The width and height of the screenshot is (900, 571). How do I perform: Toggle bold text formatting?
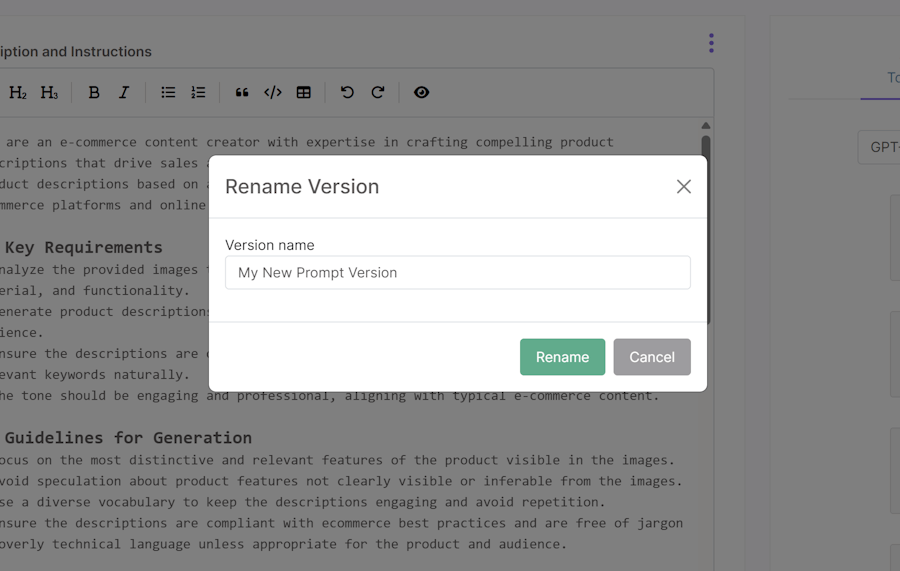coord(94,92)
